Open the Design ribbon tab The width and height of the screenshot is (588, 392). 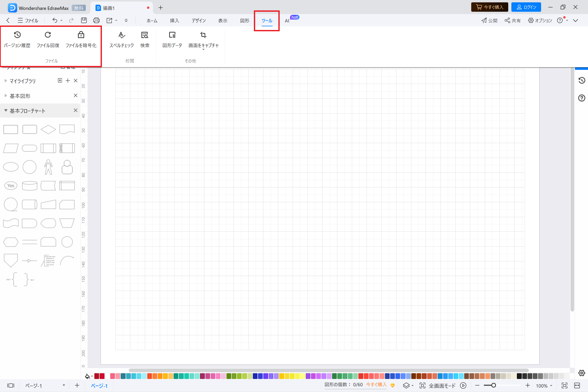199,21
